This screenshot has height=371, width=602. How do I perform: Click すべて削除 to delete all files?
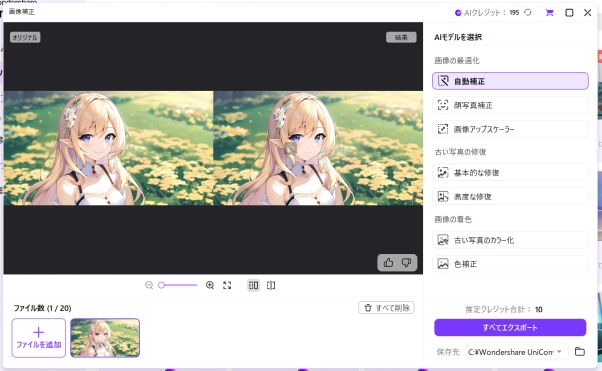pyautogui.click(x=386, y=308)
